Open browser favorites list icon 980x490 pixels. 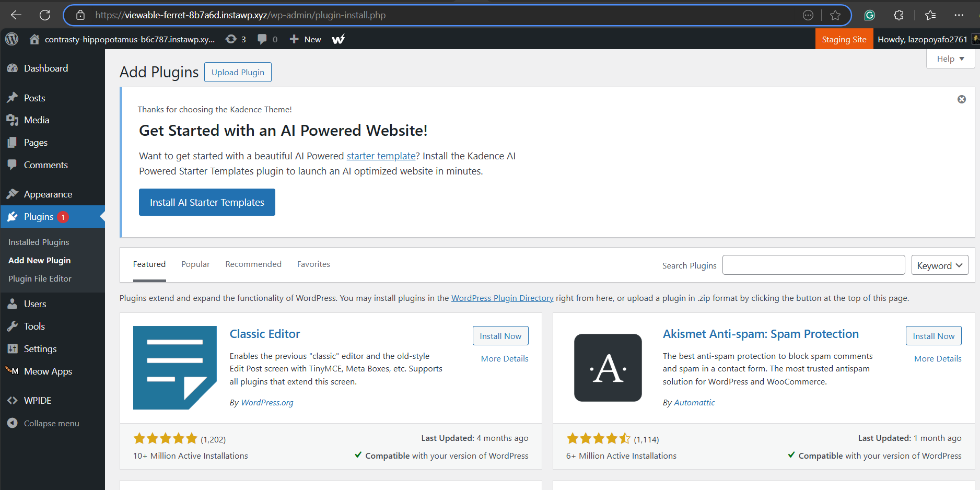[930, 15]
